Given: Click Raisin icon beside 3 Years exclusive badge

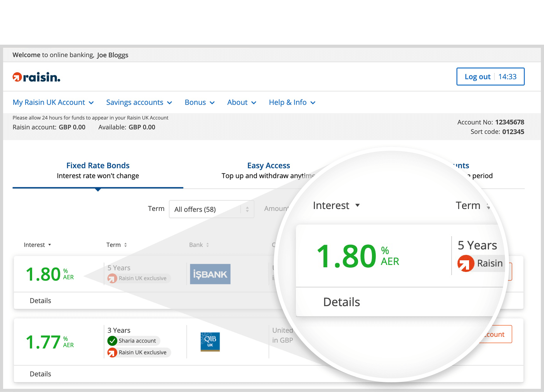Looking at the screenshot, I should point(112,352).
